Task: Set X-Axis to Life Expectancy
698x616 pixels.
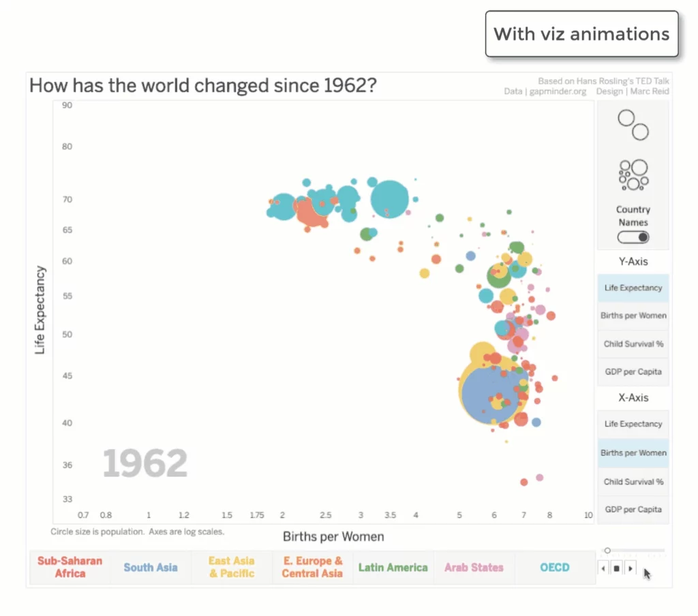Action: (x=633, y=424)
